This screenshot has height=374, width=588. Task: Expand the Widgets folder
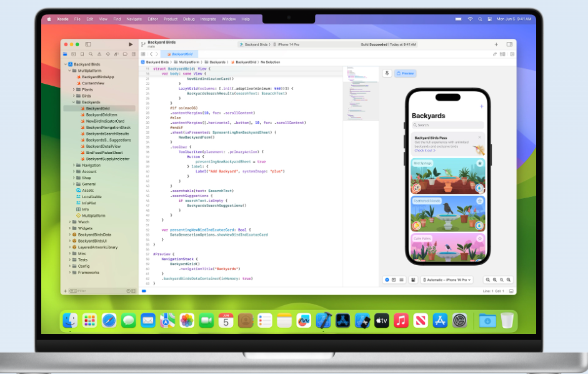[69, 228]
